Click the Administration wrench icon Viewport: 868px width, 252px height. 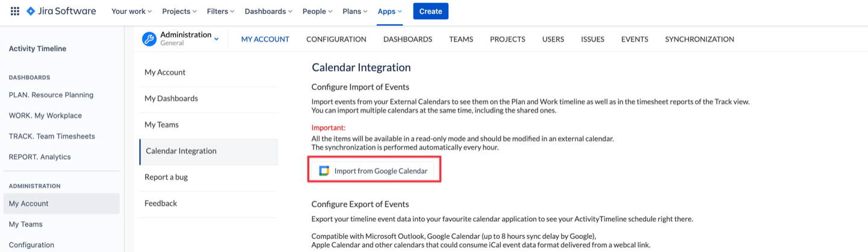[149, 39]
